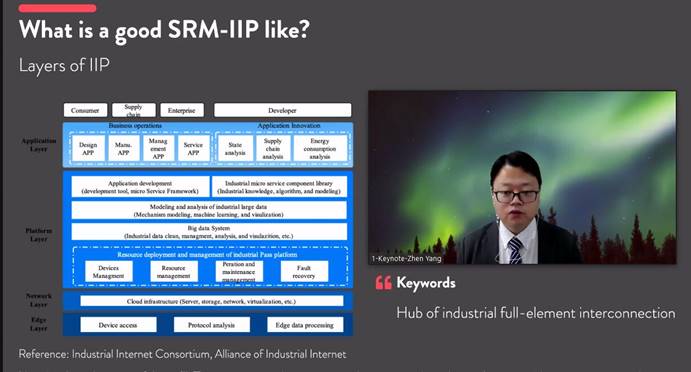The image size is (691, 372).
Task: Click the red accent bar above title
Action: point(57,8)
